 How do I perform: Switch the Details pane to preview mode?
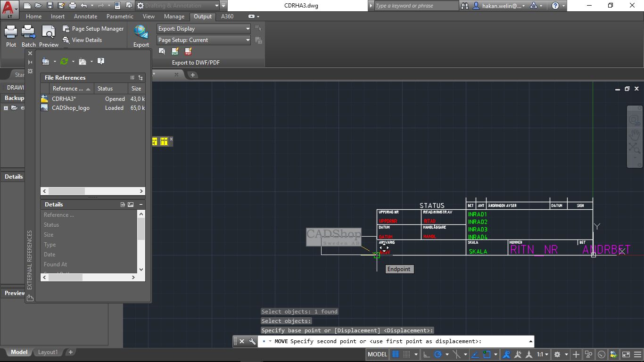point(131,205)
